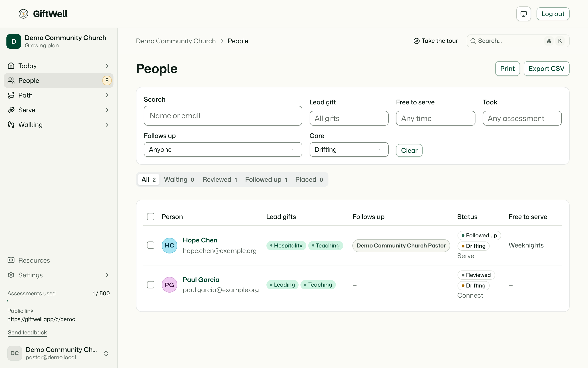Click the magnifier icon in top search
Image resolution: width=588 pixels, height=368 pixels.
point(473,41)
